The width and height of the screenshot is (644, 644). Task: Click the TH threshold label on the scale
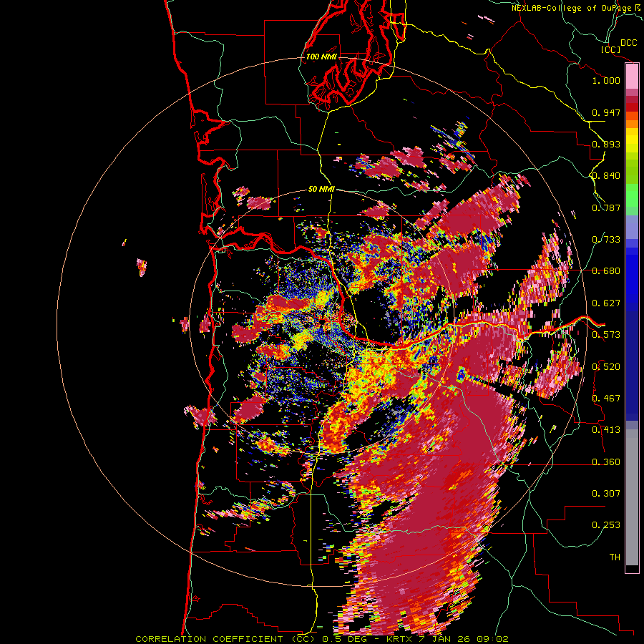[615, 557]
